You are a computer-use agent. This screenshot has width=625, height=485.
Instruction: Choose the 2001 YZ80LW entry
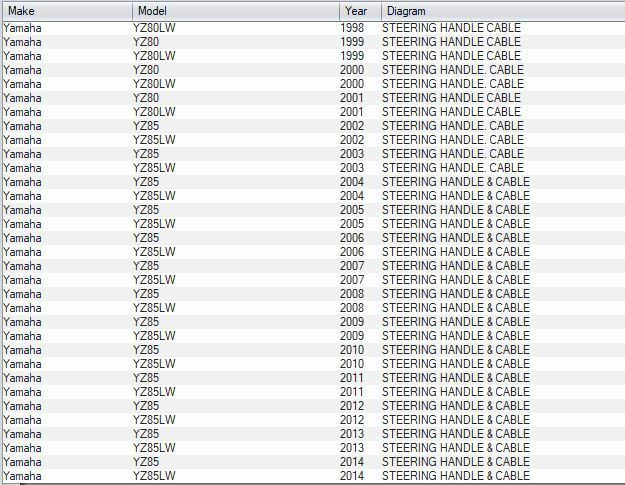[314, 112]
